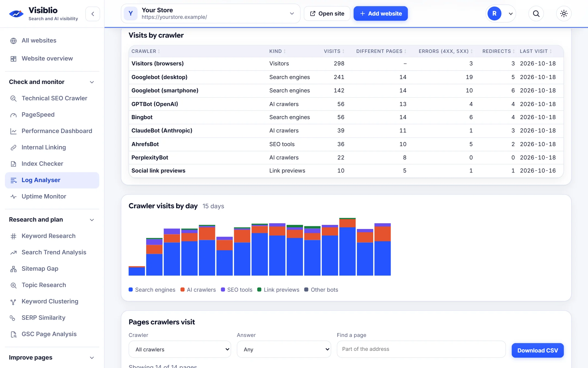This screenshot has height=368, width=588.
Task: Click the Keyword Research hash icon
Action: click(13, 236)
